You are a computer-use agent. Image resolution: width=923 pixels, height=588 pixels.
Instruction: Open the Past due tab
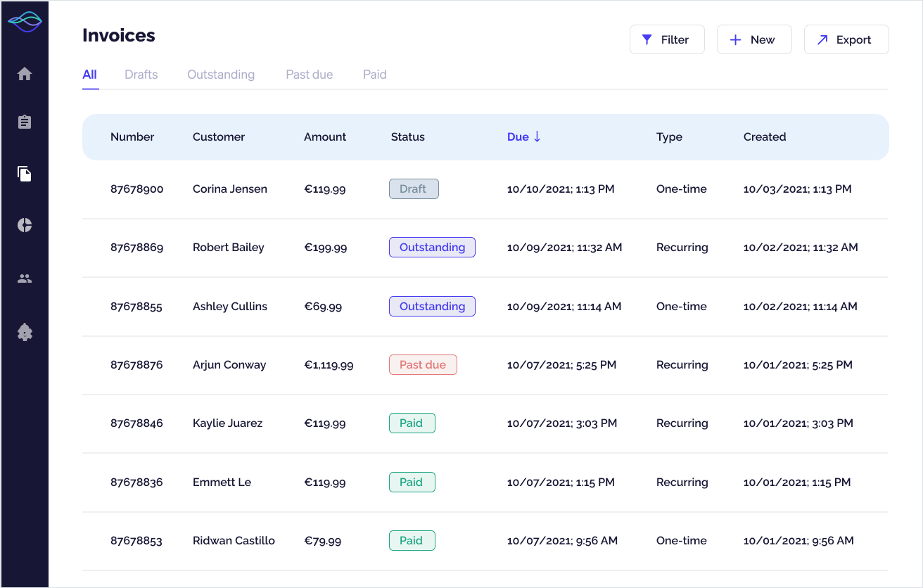point(309,75)
